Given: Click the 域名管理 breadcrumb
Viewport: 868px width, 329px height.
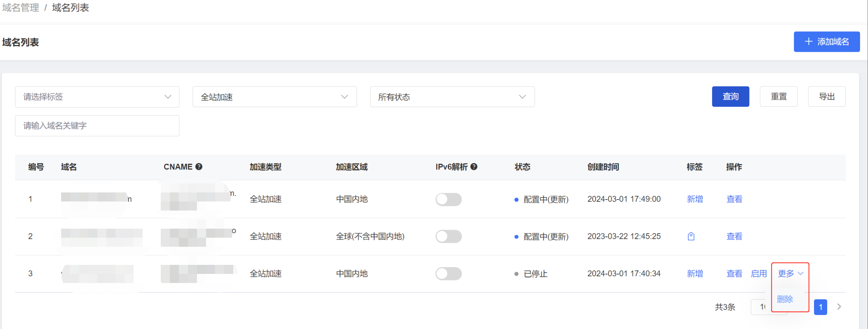Looking at the screenshot, I should 21,8.
